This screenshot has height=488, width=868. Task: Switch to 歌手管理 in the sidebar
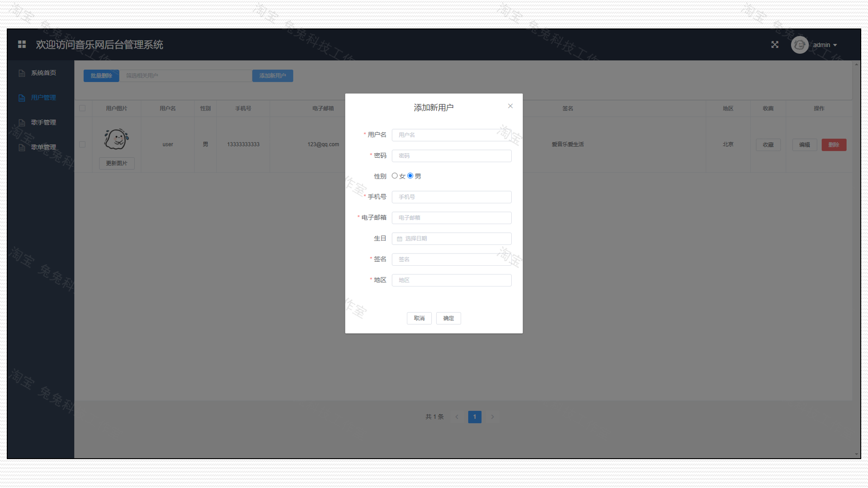43,122
